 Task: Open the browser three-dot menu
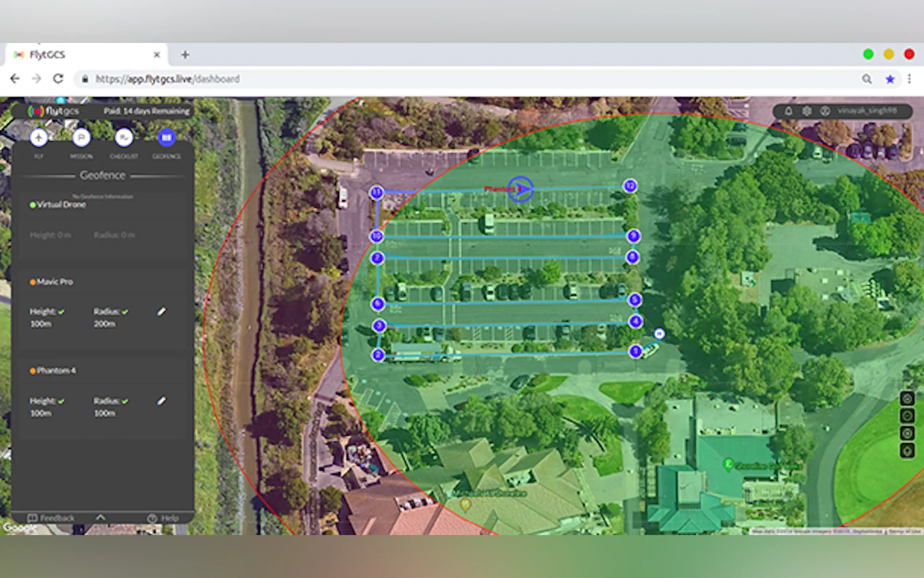(x=909, y=79)
